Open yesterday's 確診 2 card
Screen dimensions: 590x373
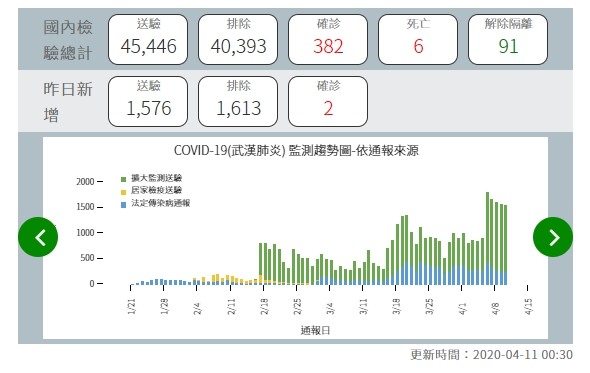pos(328,101)
